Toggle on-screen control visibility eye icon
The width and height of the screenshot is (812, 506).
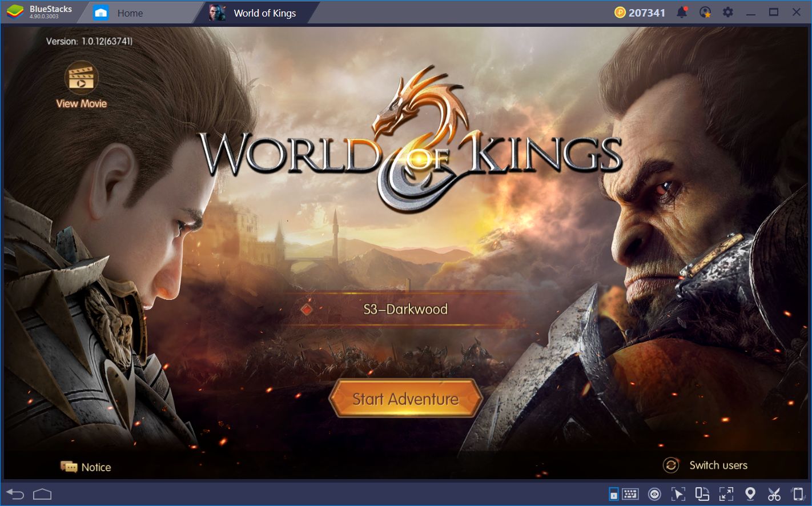pyautogui.click(x=654, y=494)
